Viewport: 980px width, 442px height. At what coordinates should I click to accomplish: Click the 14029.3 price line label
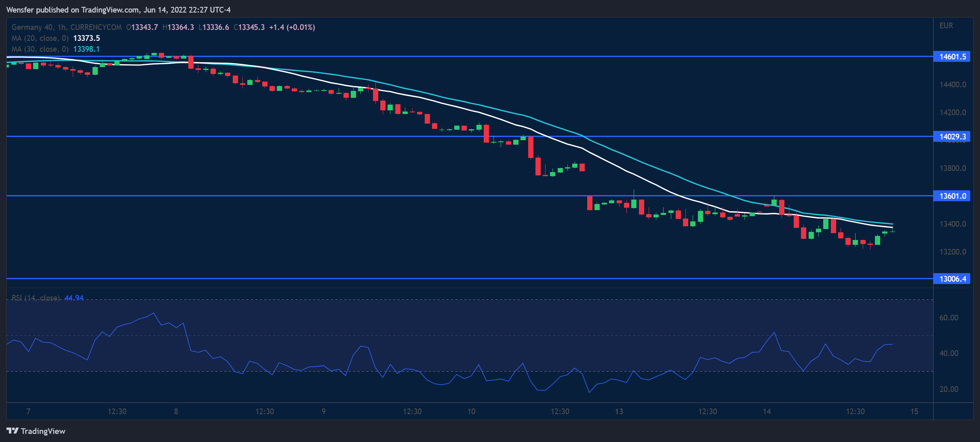[x=952, y=137]
